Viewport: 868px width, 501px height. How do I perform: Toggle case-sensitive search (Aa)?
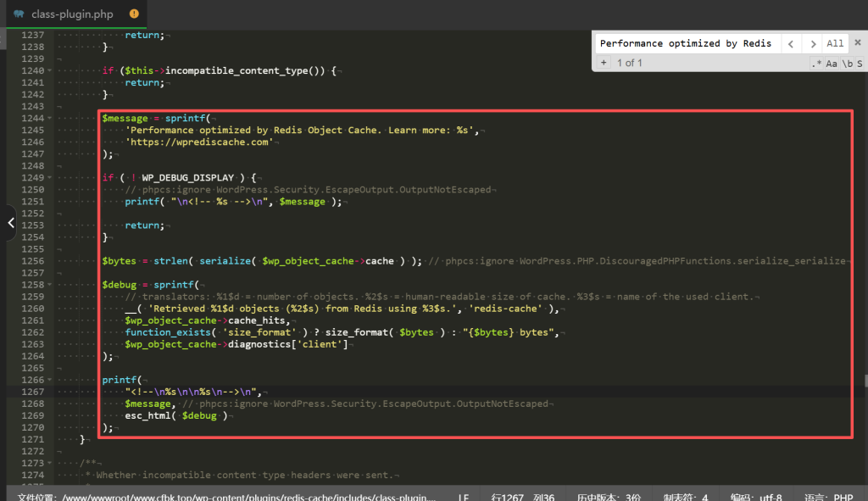coord(832,64)
